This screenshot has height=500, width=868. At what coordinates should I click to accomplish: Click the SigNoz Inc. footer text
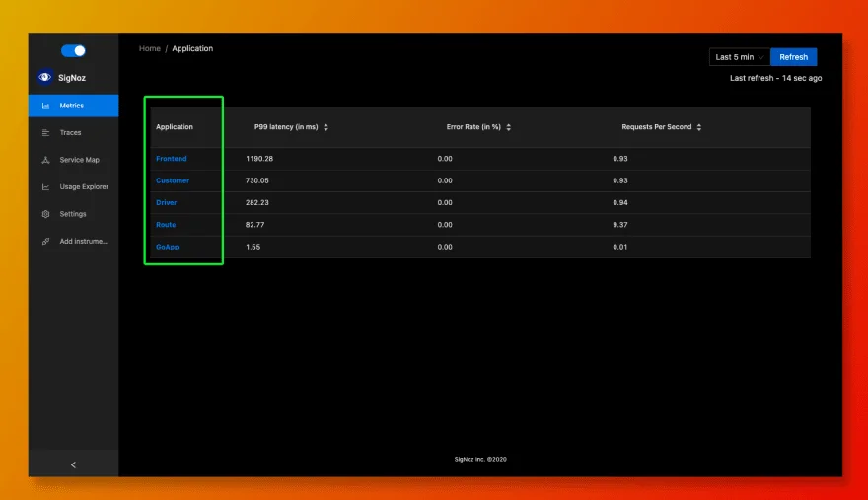(x=480, y=459)
